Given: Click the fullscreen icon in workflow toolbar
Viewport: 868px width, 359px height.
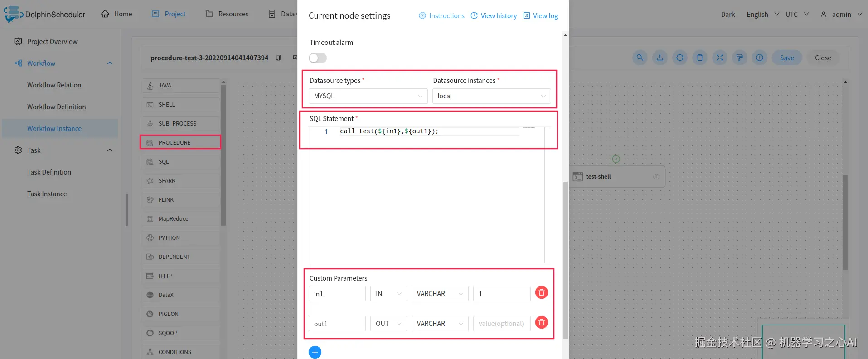Looking at the screenshot, I should point(720,58).
